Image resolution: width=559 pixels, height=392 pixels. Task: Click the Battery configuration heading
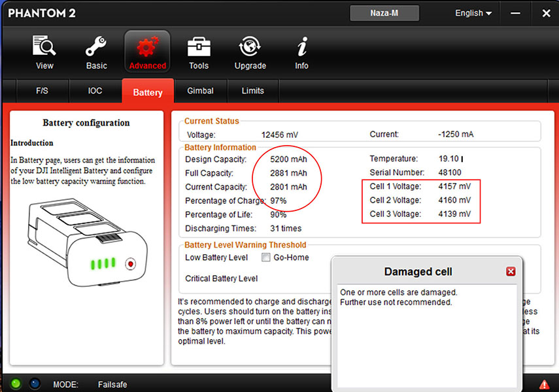[x=86, y=123]
